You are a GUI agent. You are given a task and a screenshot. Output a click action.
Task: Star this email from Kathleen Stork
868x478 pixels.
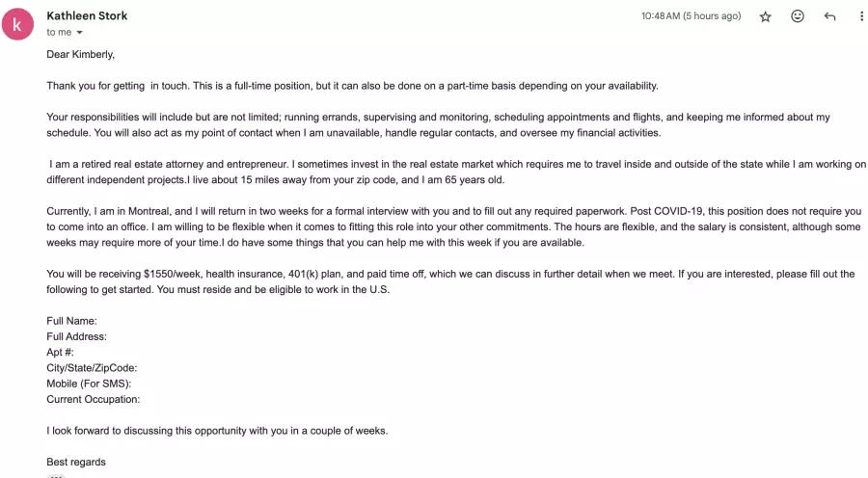[x=766, y=16]
